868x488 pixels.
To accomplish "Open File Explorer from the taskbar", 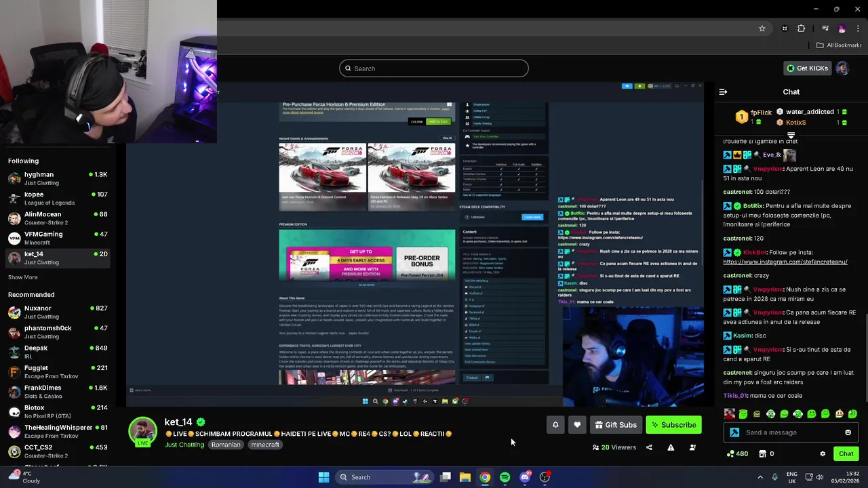I will (465, 477).
